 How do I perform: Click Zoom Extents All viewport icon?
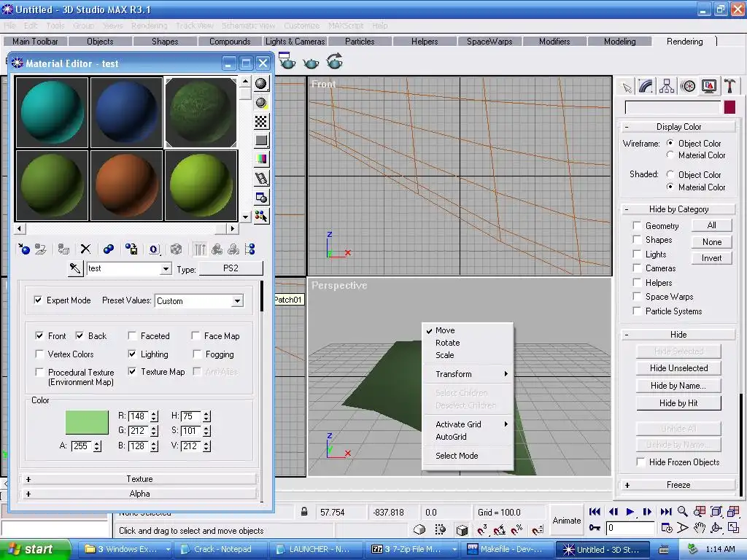pos(734,512)
